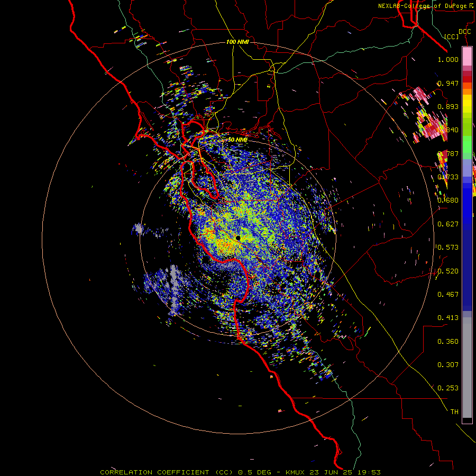Click the DCC label above the color scale
This screenshot has width=476, height=476.
(x=464, y=32)
